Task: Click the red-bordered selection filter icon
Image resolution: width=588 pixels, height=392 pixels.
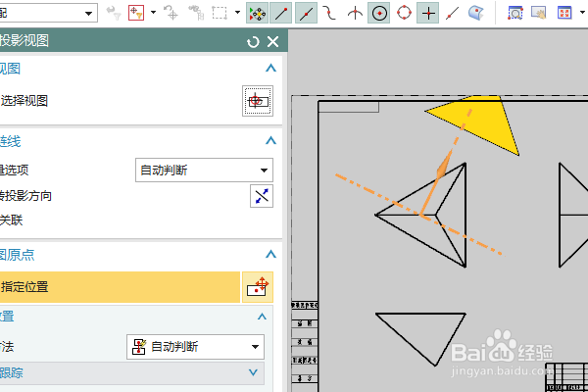Action: [136, 13]
